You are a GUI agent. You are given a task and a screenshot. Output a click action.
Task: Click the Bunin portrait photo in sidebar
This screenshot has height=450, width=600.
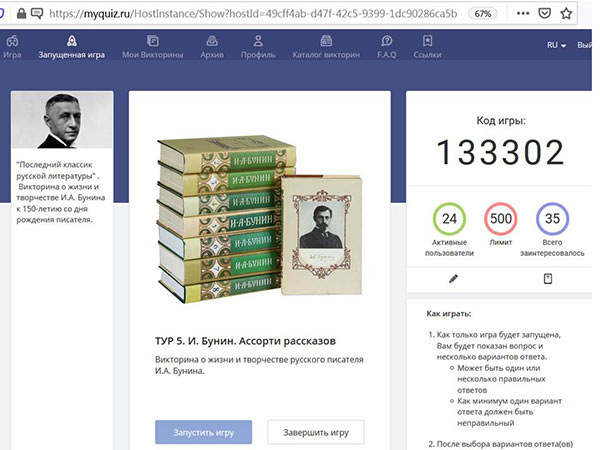point(60,123)
